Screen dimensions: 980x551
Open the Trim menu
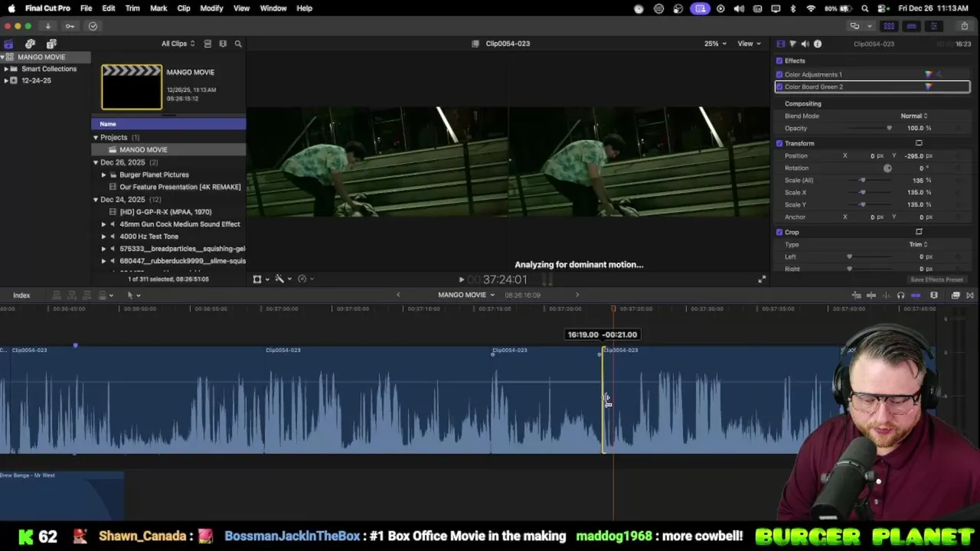point(132,8)
